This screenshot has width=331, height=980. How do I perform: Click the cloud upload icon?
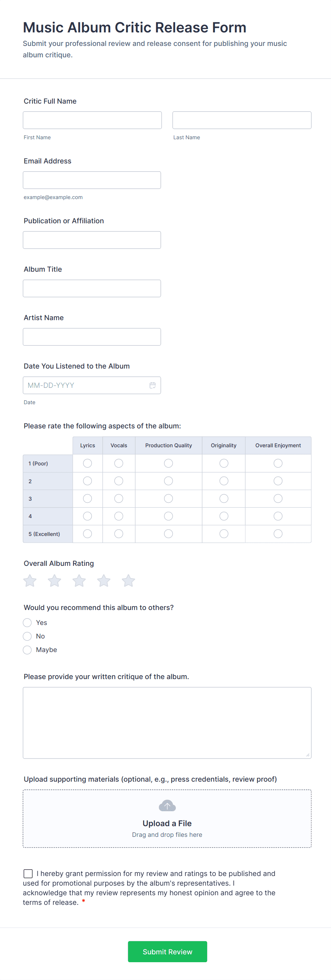tap(167, 806)
